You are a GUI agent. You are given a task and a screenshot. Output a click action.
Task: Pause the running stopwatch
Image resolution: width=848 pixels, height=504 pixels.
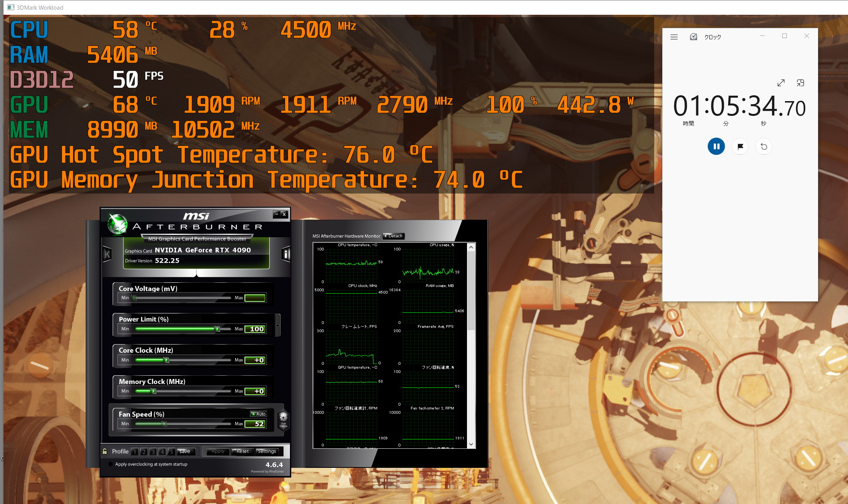[x=716, y=147]
